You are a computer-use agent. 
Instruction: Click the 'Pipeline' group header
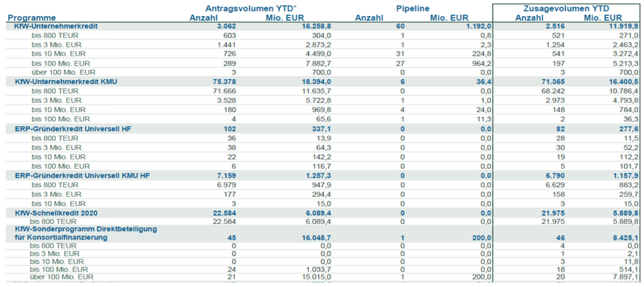pyautogui.click(x=413, y=8)
